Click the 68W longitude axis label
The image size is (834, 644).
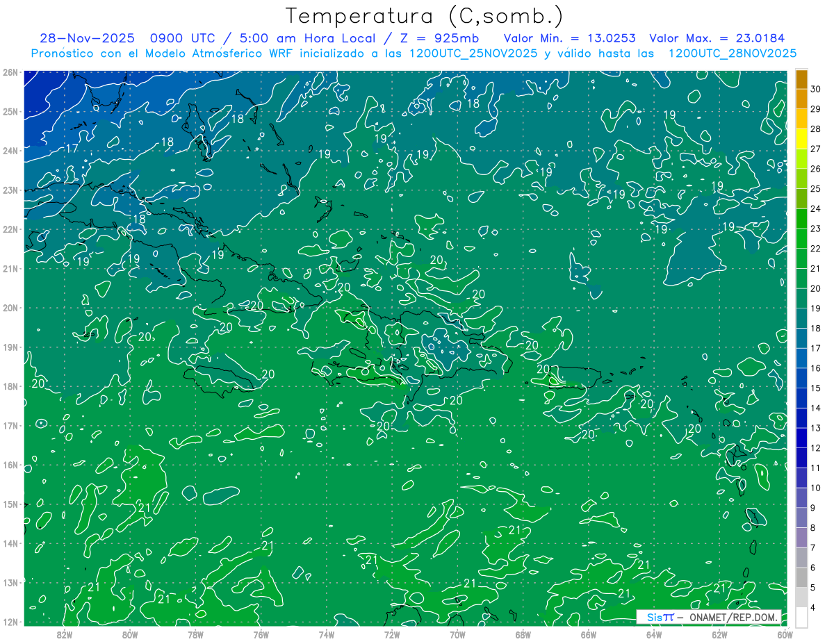523,634
